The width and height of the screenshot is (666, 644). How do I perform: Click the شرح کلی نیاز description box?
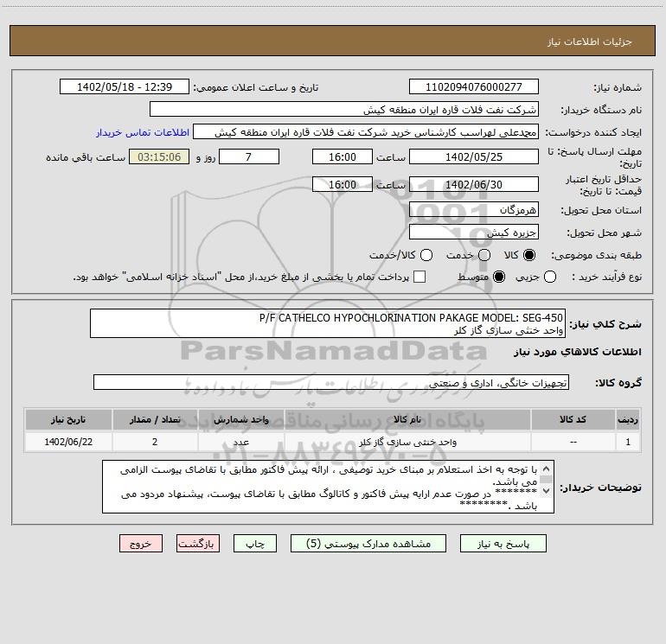coord(328,323)
